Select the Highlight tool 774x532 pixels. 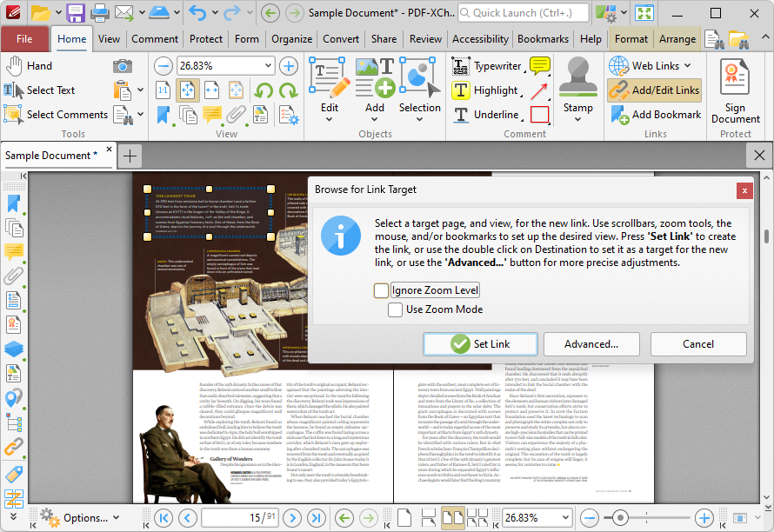[x=484, y=90]
